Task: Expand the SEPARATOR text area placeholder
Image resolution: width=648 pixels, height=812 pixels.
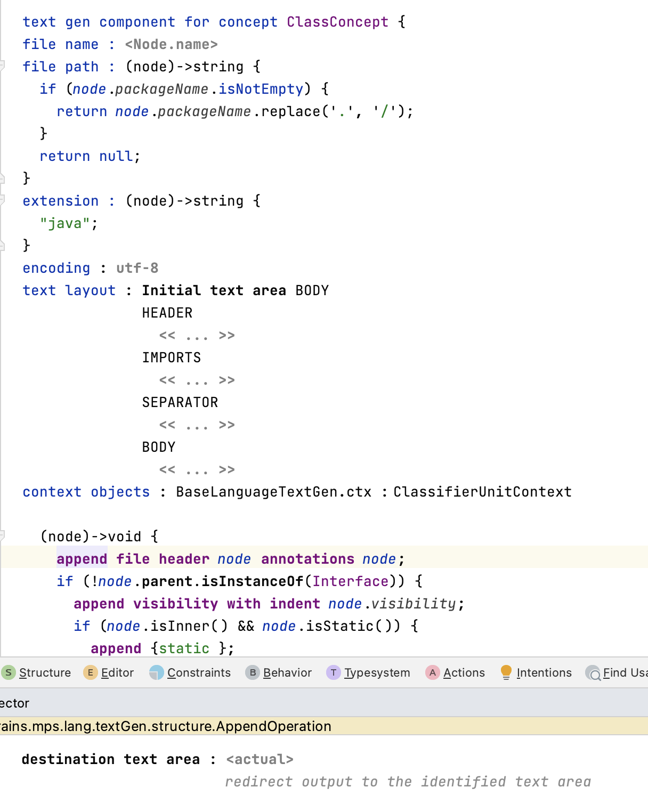Action: click(x=197, y=425)
